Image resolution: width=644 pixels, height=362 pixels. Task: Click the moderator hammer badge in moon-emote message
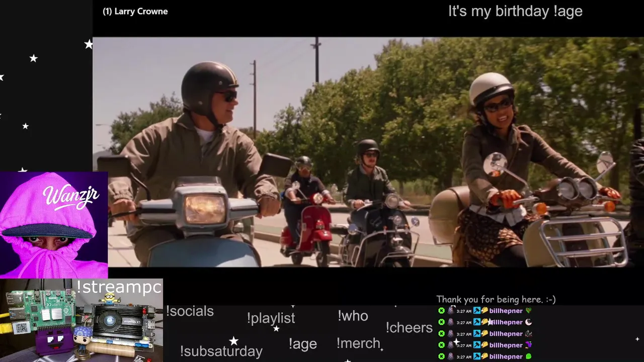pyautogui.click(x=477, y=322)
